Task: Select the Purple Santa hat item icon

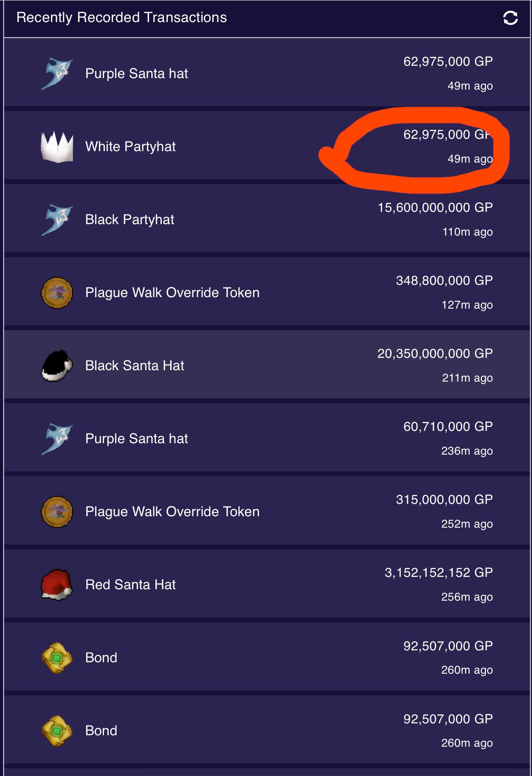Action: coord(56,72)
